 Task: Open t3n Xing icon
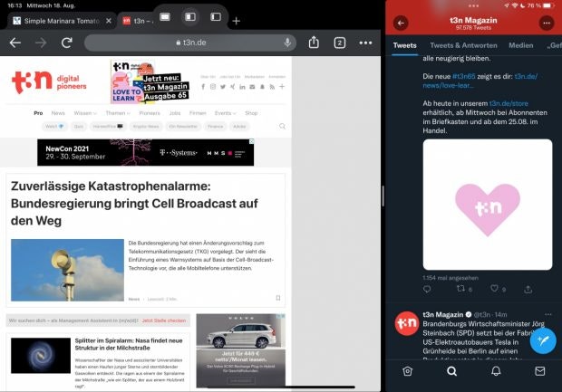233,87
